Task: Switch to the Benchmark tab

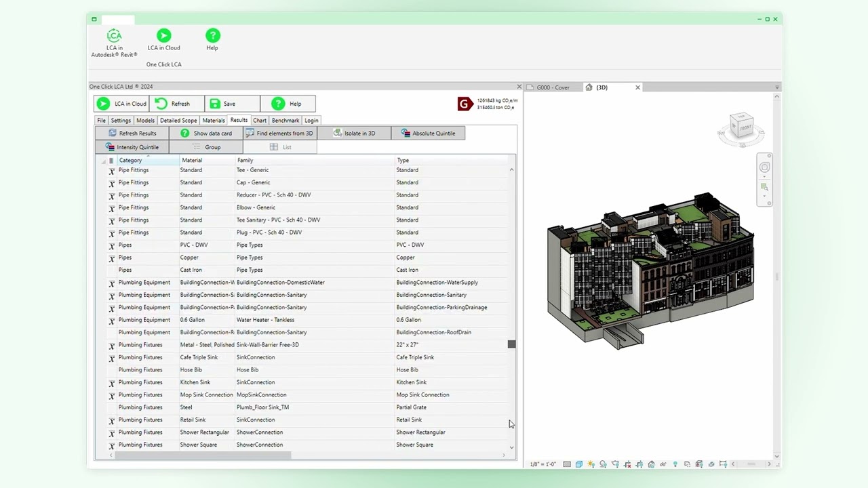Action: 285,120
